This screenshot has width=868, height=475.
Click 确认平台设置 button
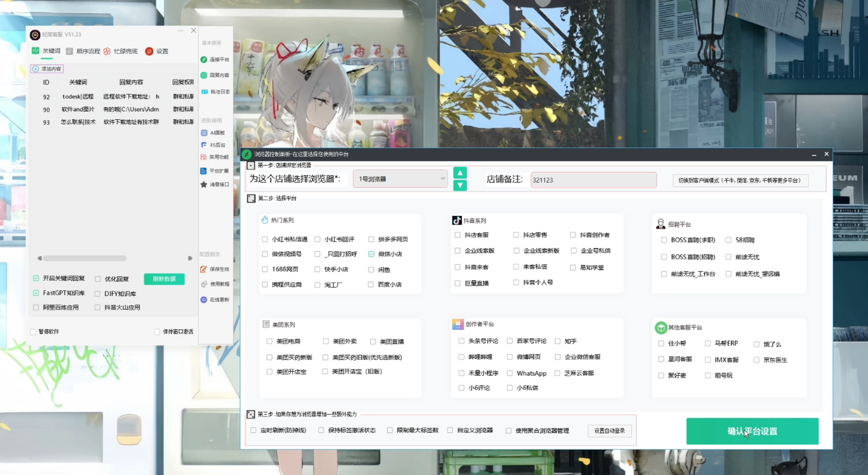[x=752, y=431]
